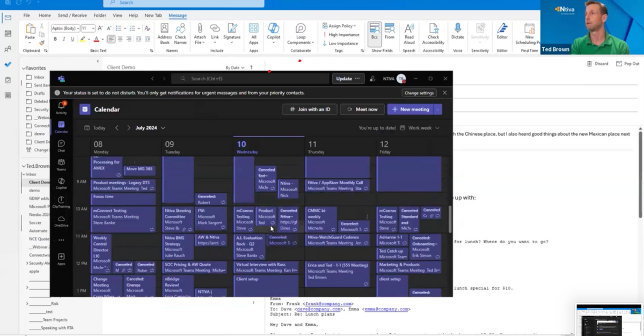Select the Dictate icon in the ribbon
Screen dimensions: 644x336
tap(457, 33)
